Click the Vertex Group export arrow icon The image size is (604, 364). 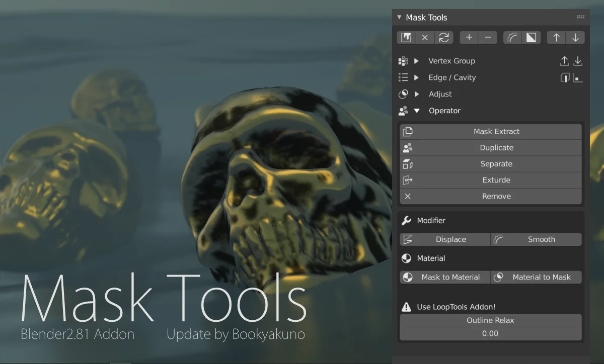[x=565, y=61]
